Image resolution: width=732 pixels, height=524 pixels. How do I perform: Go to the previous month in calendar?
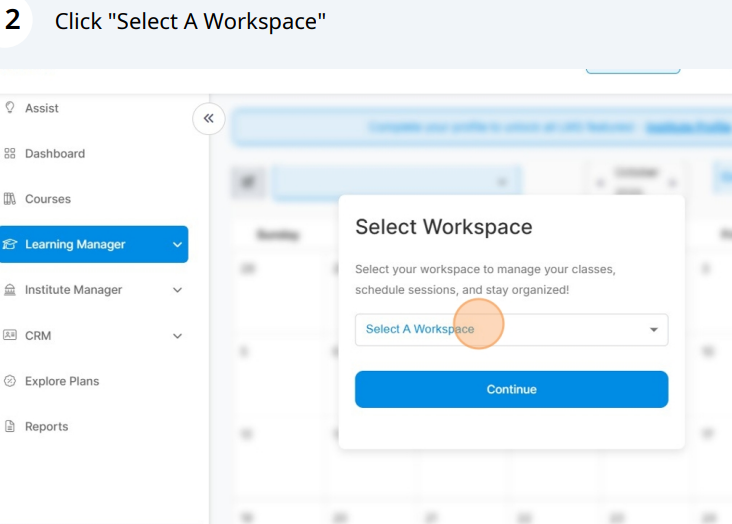[600, 182]
